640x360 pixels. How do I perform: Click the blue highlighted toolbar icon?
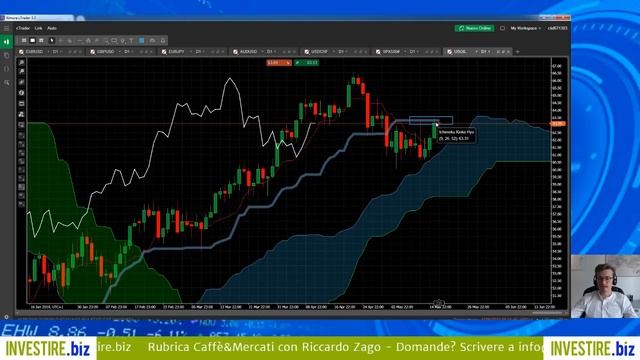point(142,40)
